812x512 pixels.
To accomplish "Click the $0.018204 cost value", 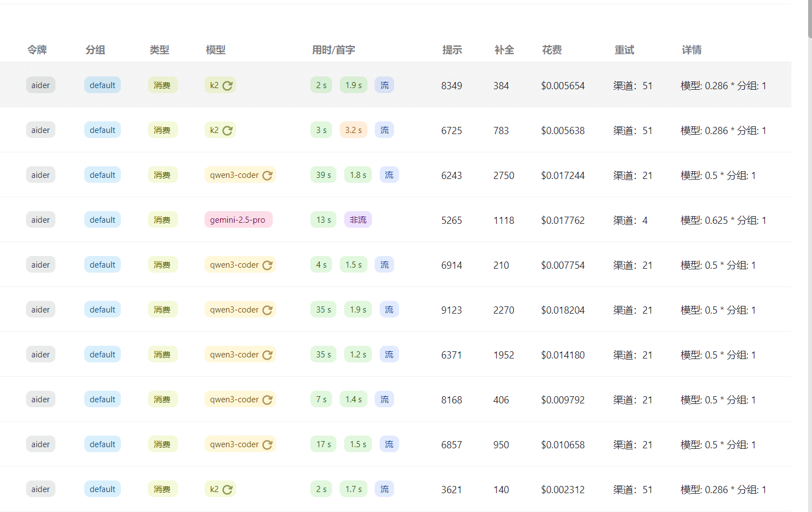I will tap(563, 310).
